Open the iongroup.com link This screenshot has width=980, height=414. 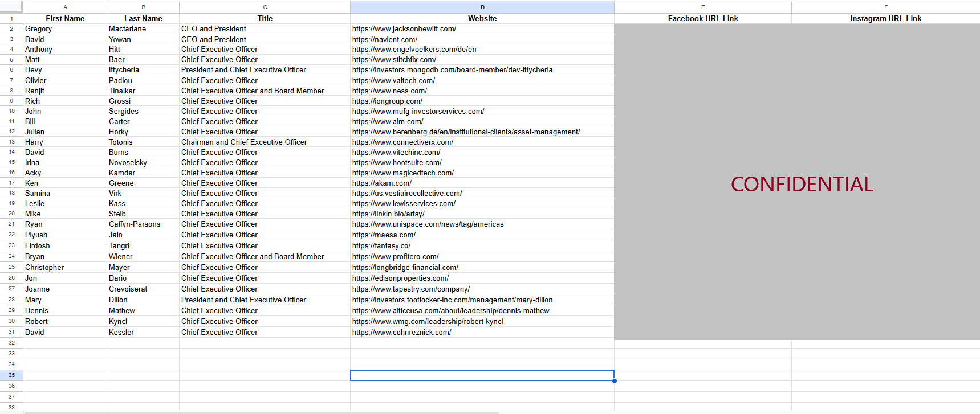tap(388, 101)
